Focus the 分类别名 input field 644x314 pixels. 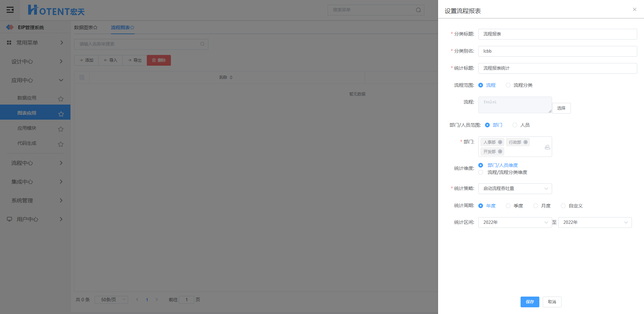(557, 51)
